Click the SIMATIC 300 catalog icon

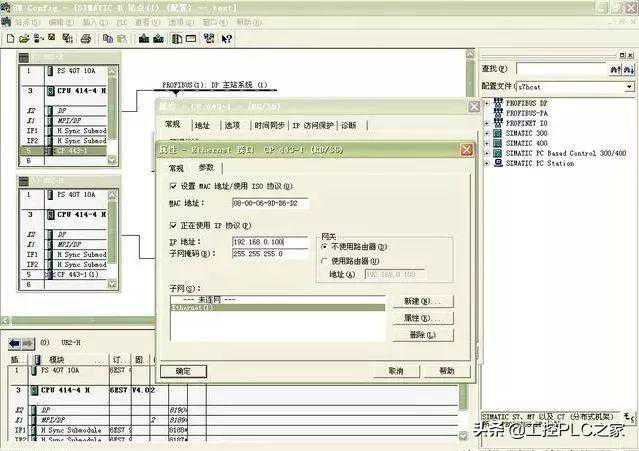pos(498,133)
